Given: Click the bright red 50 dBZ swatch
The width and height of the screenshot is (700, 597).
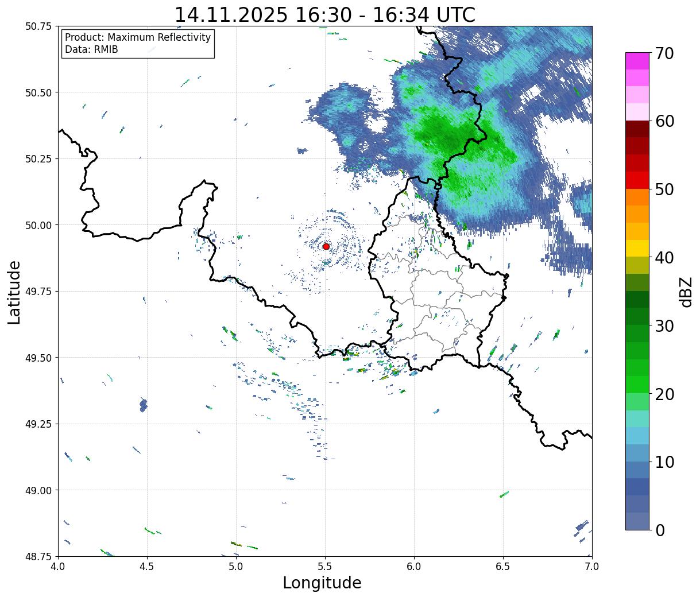Looking at the screenshot, I should [x=637, y=180].
